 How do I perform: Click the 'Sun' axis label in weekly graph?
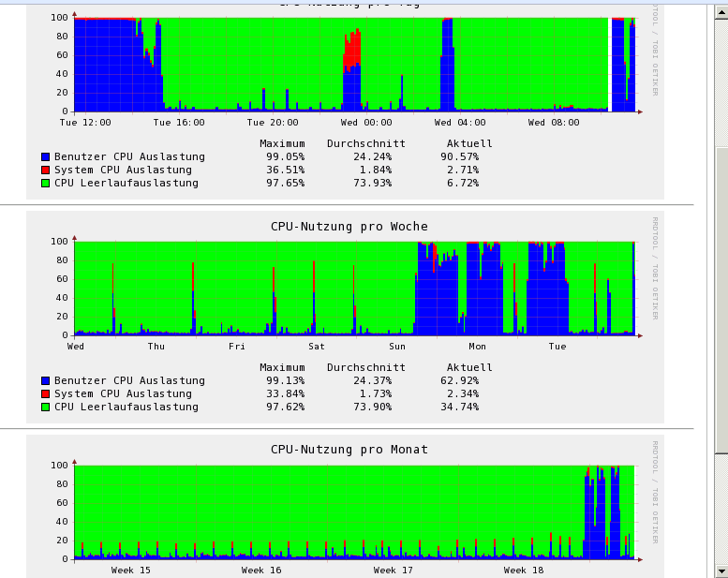pos(397,347)
